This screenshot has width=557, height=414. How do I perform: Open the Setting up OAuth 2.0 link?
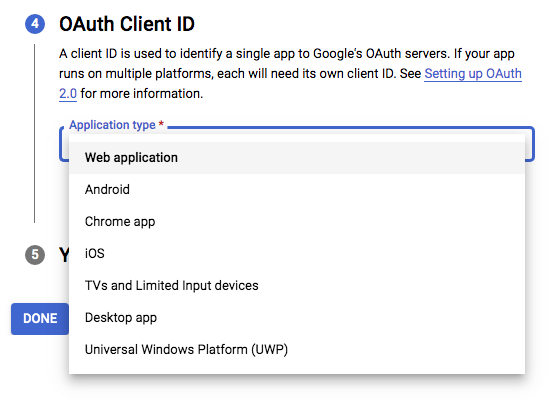click(473, 74)
